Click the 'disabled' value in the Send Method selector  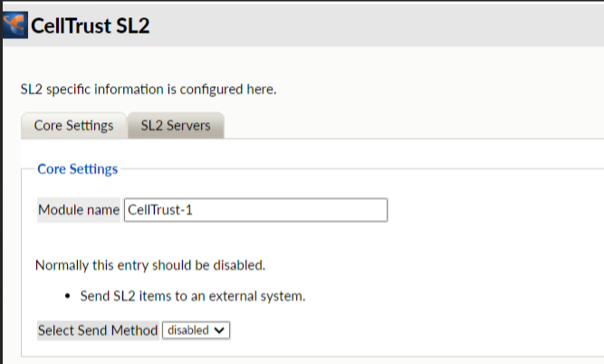tap(187, 330)
